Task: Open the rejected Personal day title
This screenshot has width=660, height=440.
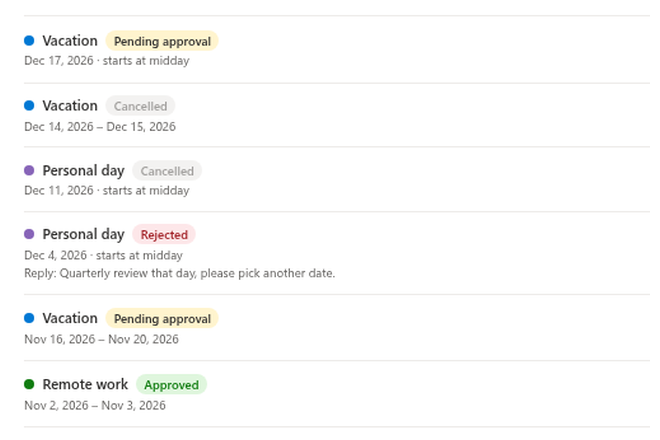Action: (x=83, y=234)
